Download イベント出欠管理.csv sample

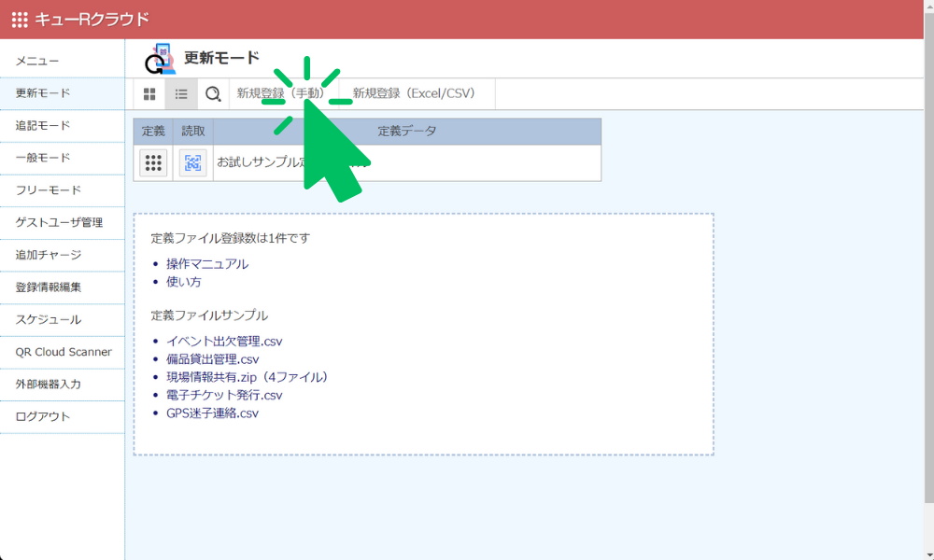tap(224, 341)
